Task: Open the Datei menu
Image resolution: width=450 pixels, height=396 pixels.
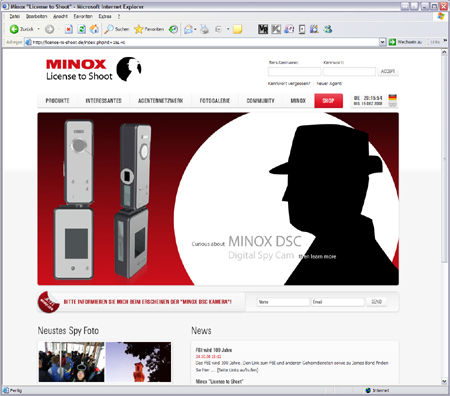Action: point(14,16)
